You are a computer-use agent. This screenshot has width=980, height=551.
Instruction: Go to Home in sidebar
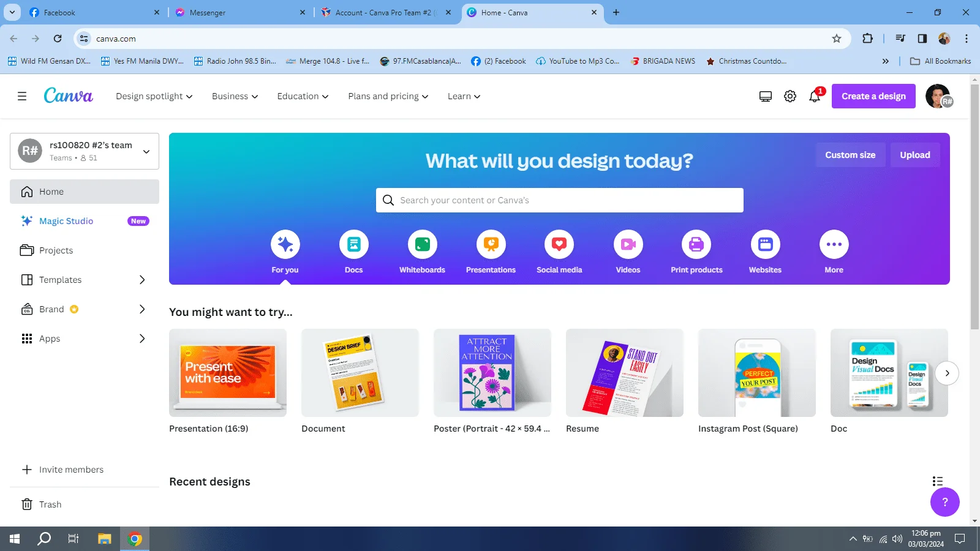85,192
